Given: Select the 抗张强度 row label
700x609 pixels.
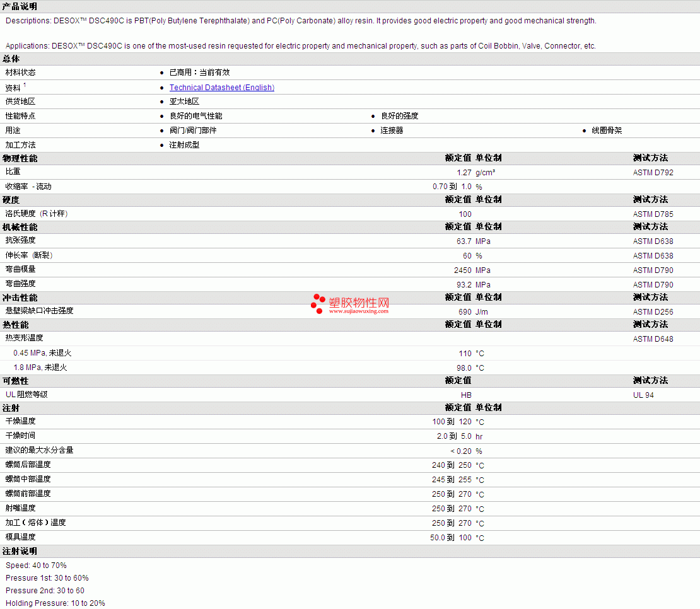Looking at the screenshot, I should click(21, 240).
